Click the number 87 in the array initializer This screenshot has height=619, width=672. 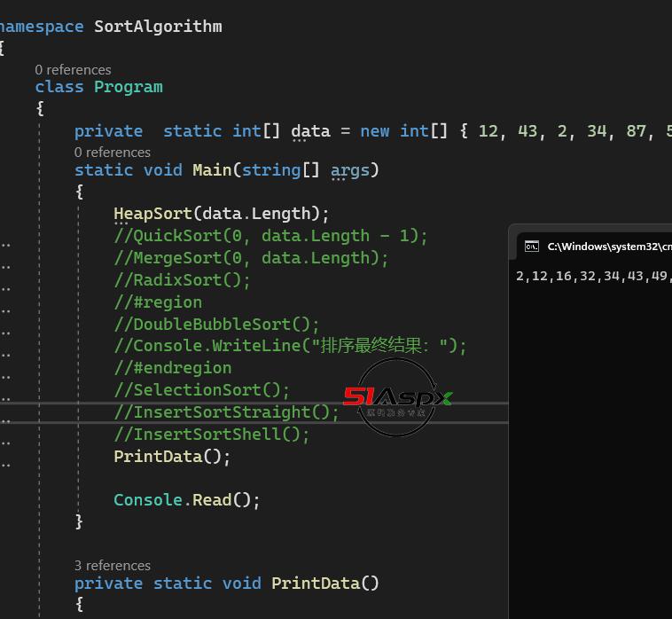pyautogui.click(x=636, y=131)
